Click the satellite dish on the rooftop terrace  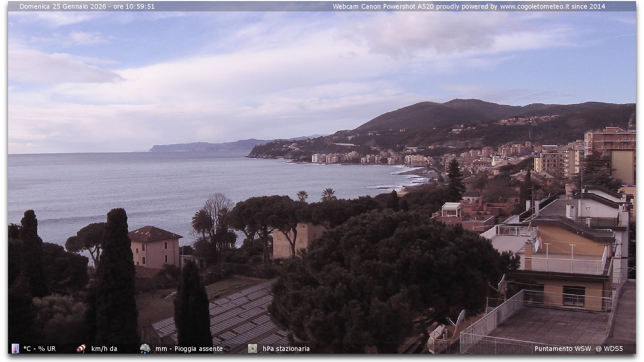[461, 318]
